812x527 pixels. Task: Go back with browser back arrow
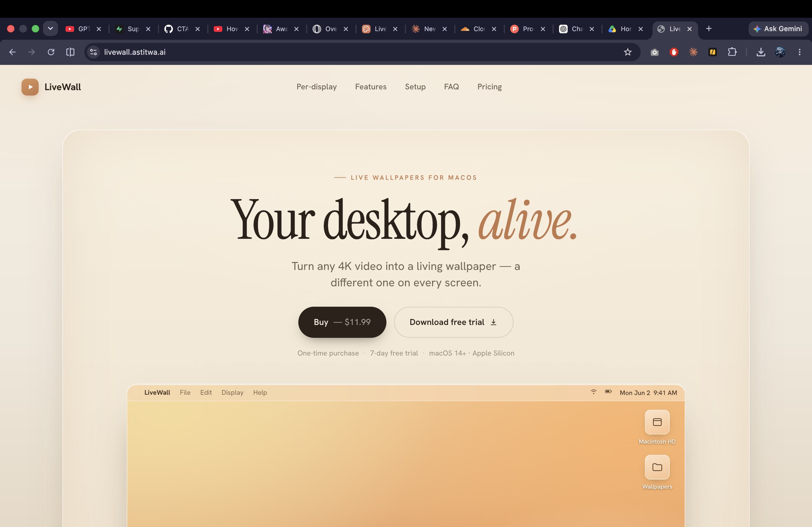(x=12, y=52)
